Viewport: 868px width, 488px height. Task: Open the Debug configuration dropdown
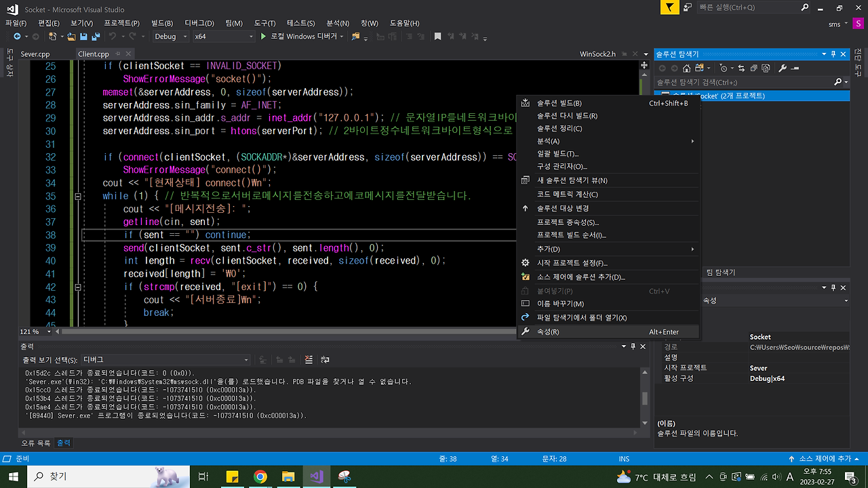click(x=170, y=36)
